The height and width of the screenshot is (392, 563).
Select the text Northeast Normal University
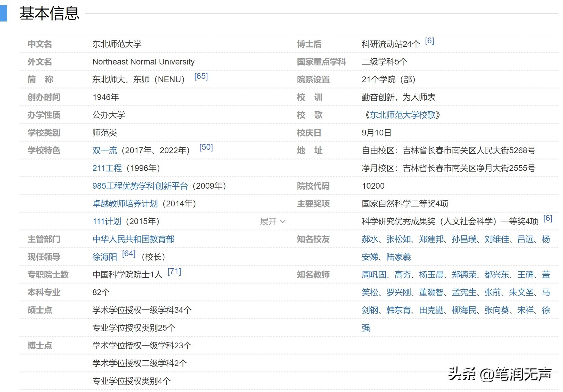pos(144,62)
